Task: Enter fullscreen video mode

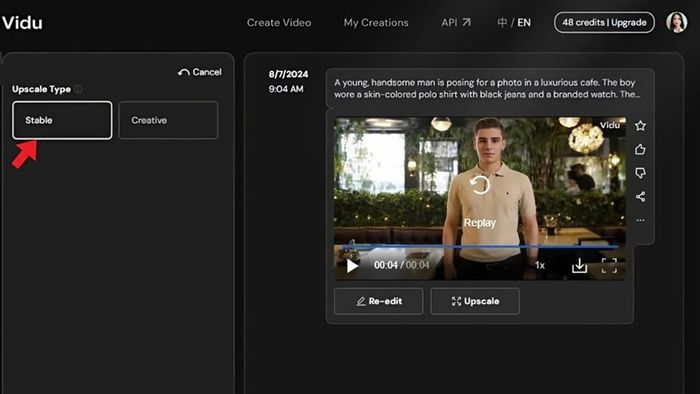Action: (x=609, y=265)
